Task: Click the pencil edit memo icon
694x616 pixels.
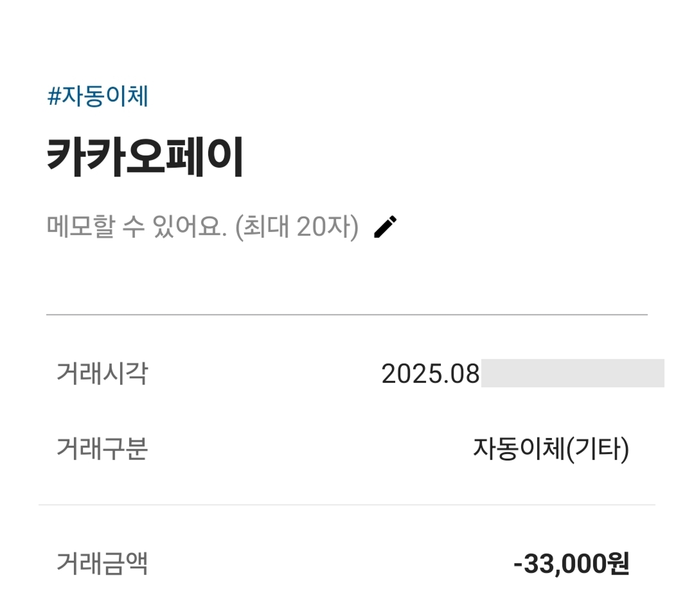Action: 385,227
